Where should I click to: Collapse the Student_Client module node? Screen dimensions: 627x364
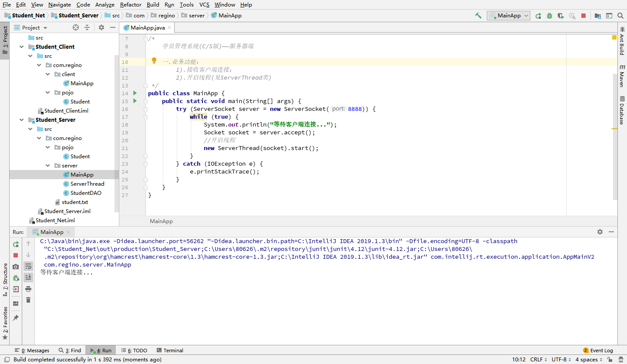(22, 47)
